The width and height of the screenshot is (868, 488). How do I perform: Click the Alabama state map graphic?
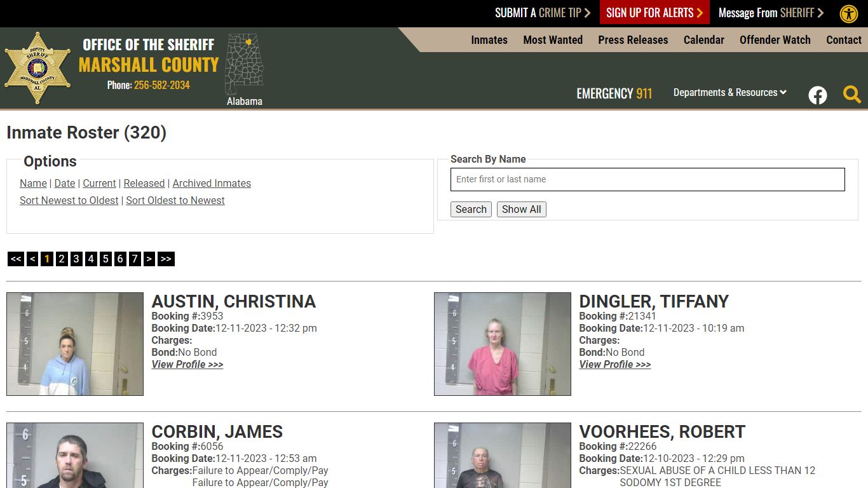(245, 64)
